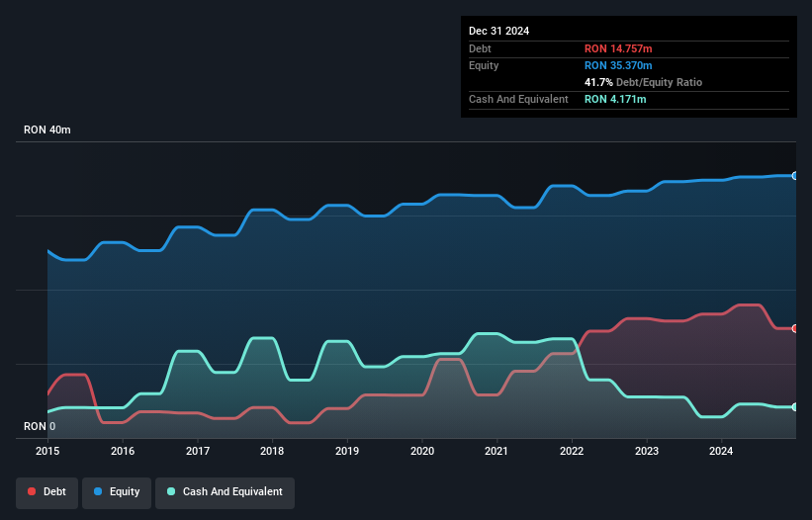Click the blue Equity legend dot
Viewport: 812px width, 520px height.
pos(98,491)
